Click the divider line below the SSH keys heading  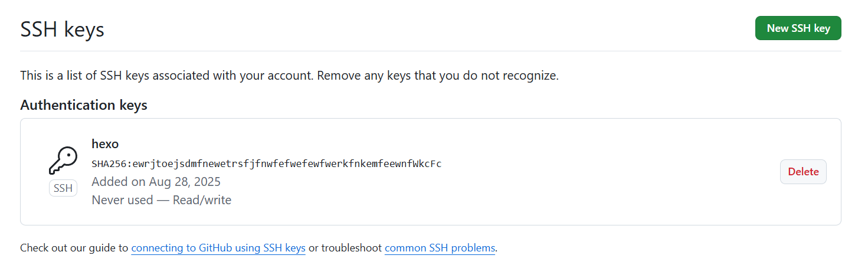(431, 51)
